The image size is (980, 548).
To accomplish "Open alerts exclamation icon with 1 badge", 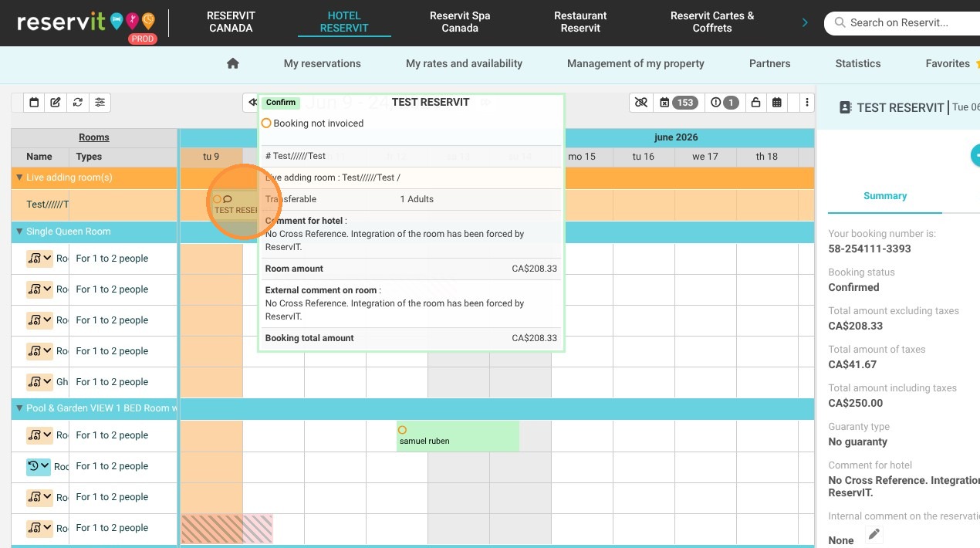I will point(724,102).
